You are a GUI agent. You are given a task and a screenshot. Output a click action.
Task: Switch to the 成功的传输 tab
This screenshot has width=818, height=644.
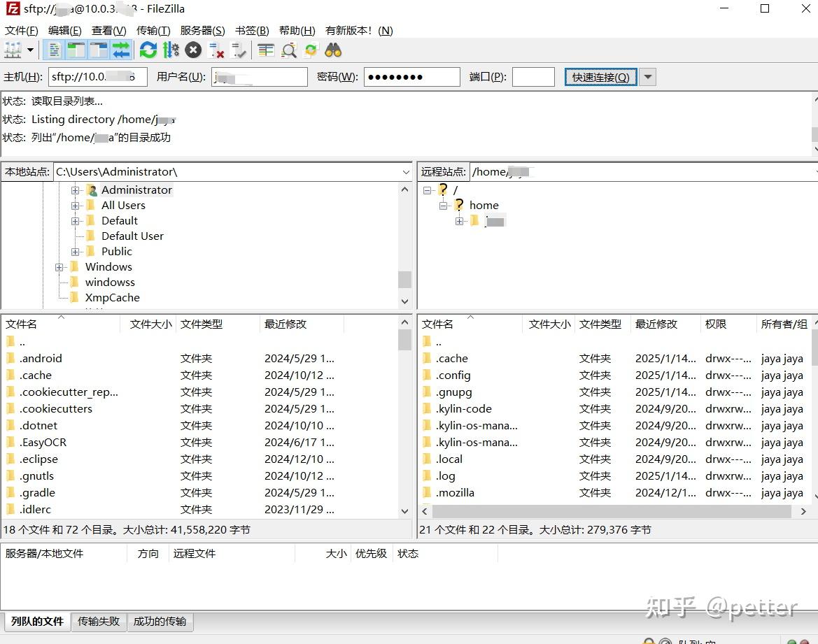pos(160,622)
